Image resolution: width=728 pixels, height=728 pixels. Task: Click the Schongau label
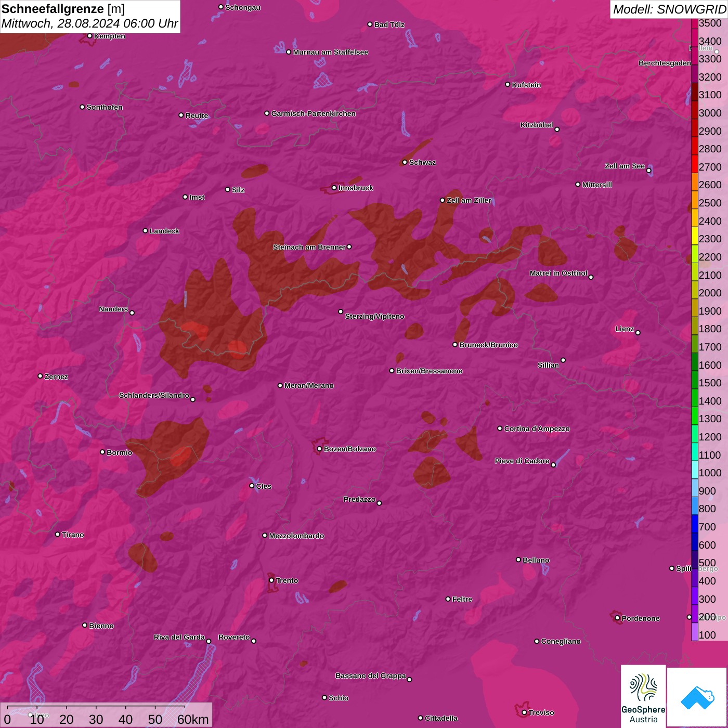(242, 7)
